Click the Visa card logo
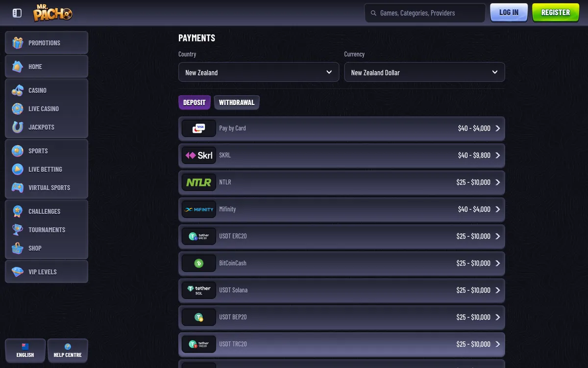The height and width of the screenshot is (368, 588). (198, 128)
